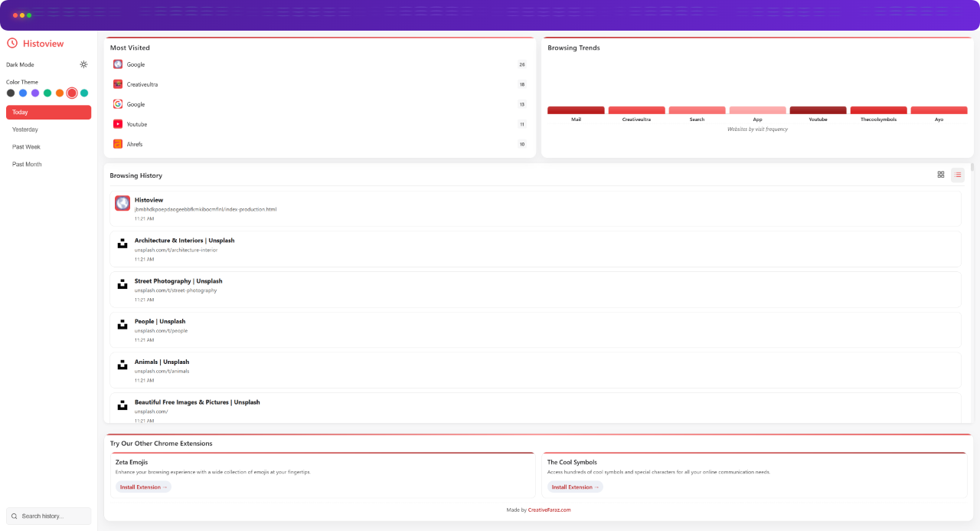This screenshot has width=980, height=531.
Task: Click the Creativeultra favicon icon
Action: 118,84
